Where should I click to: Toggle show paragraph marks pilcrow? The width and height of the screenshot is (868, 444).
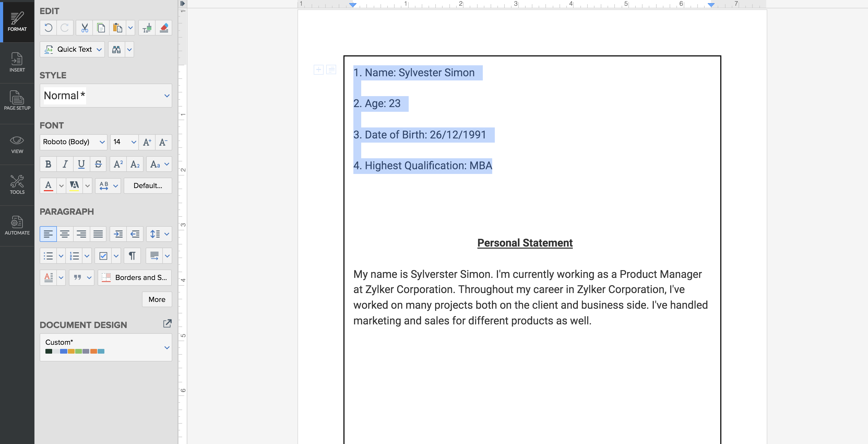(132, 256)
